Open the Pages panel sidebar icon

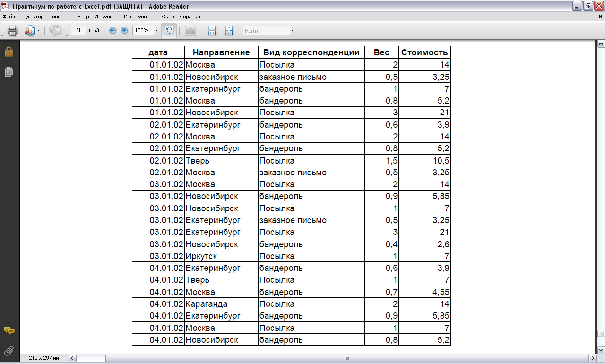point(9,71)
